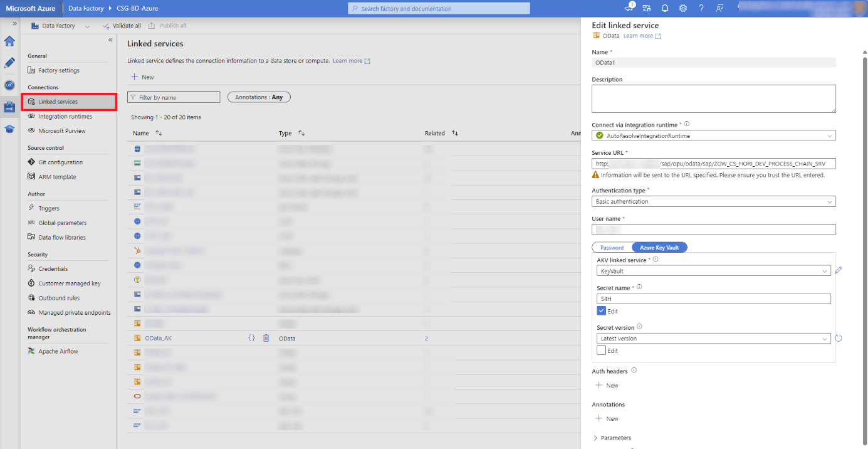Open the OData_AK linked service
This screenshot has height=449, width=868.
tap(158, 338)
